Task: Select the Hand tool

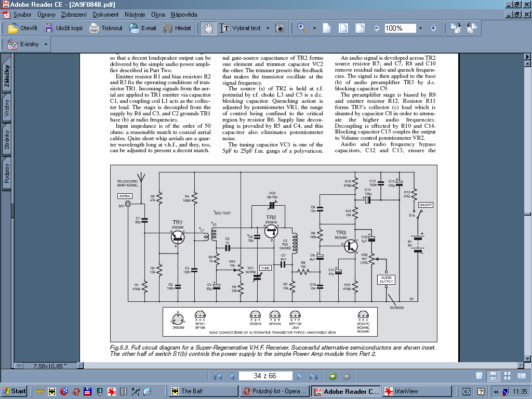Action: tap(208, 28)
